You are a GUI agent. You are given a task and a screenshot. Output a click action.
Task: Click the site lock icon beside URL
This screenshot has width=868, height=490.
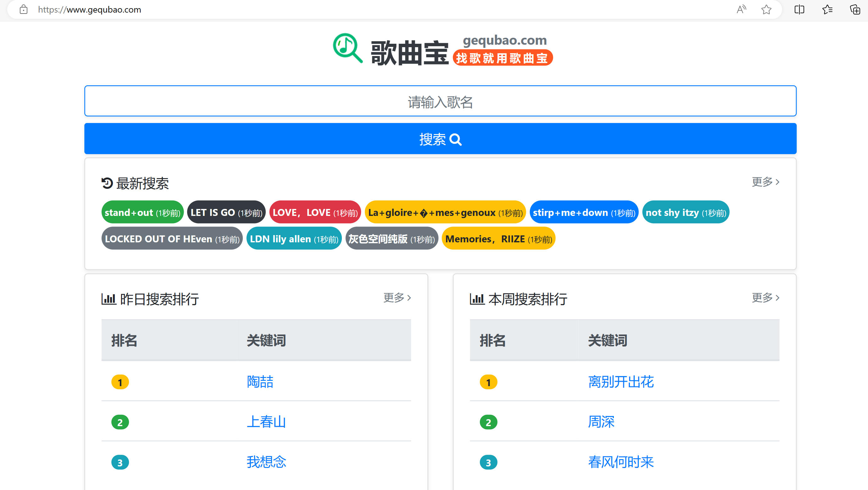pos(24,9)
